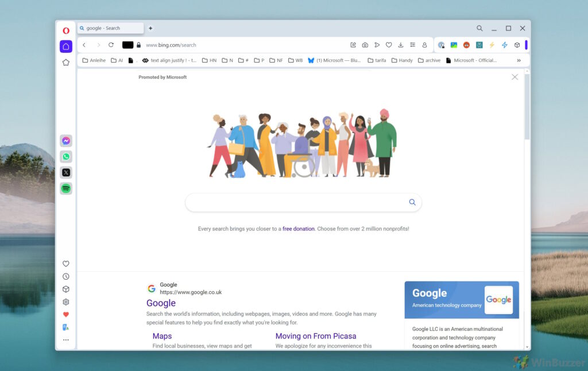Image resolution: width=588 pixels, height=371 pixels.
Task: Open the WB bookmarks folder
Action: click(295, 60)
